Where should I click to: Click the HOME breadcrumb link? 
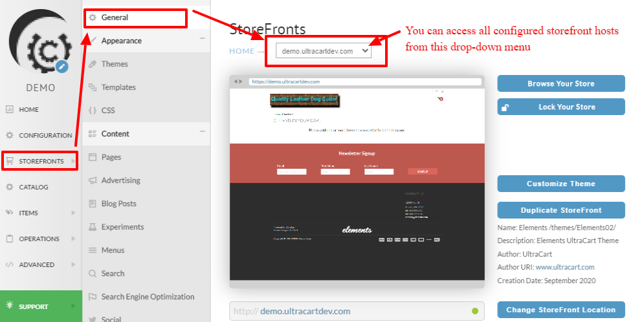(242, 51)
